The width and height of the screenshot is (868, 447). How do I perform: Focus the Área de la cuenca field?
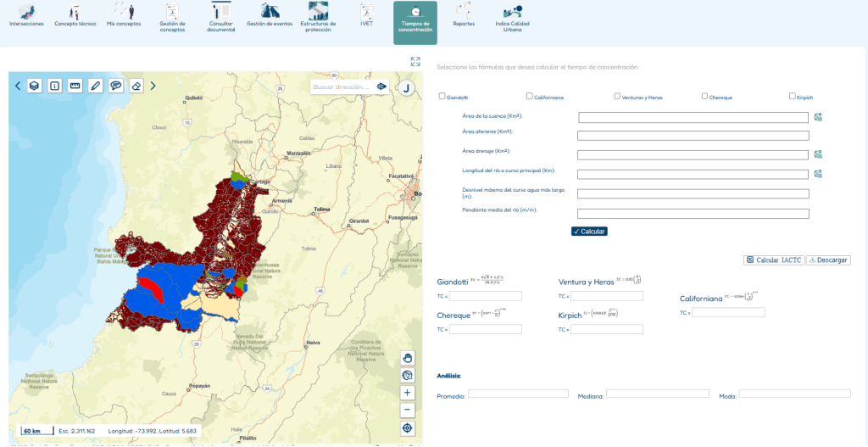point(693,117)
